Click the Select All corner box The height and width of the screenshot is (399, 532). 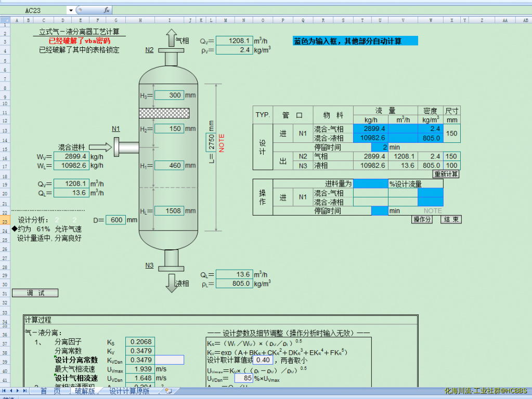coord(5,20)
